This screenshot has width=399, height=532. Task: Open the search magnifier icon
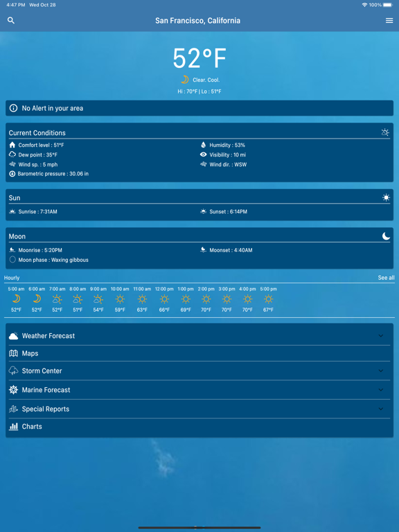pyautogui.click(x=11, y=20)
